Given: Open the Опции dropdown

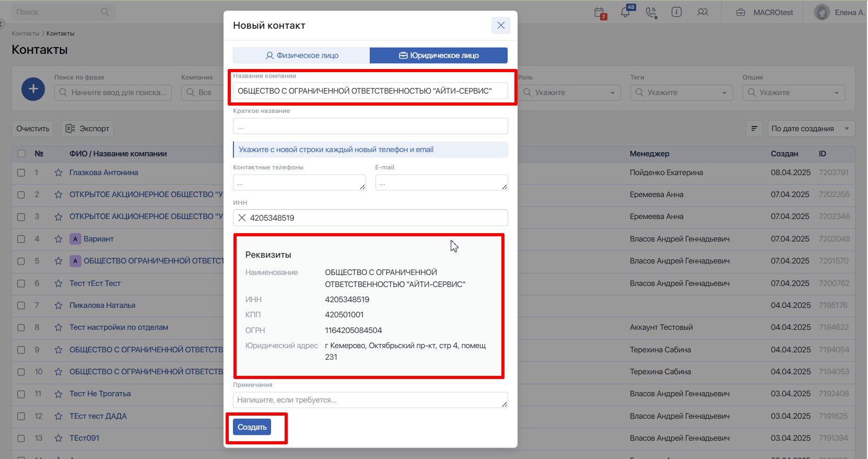Looking at the screenshot, I should click(x=793, y=93).
